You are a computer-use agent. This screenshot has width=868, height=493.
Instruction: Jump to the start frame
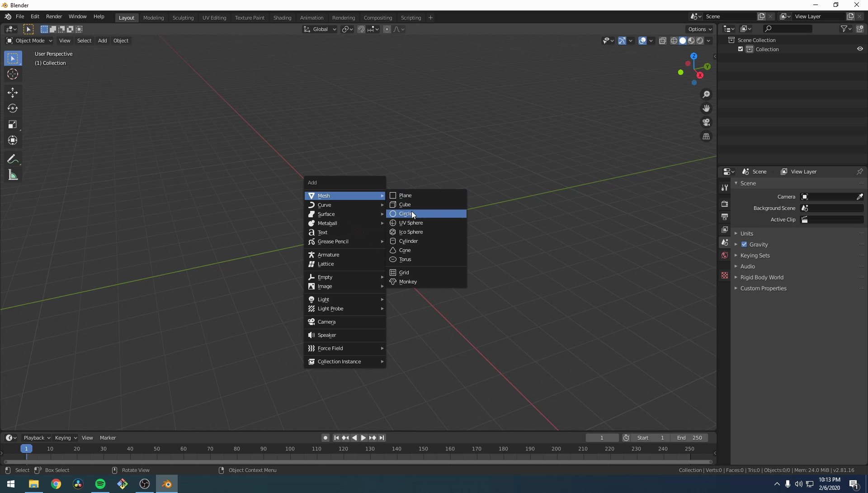pyautogui.click(x=336, y=438)
